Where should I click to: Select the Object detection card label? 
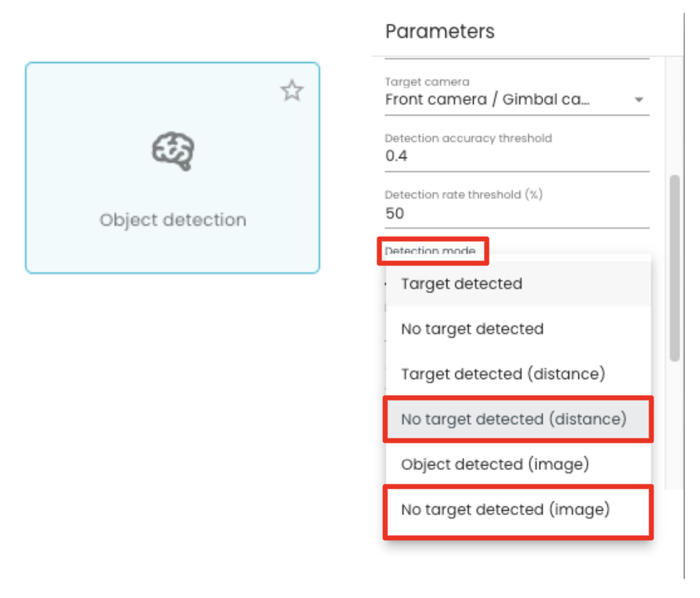[x=172, y=220]
